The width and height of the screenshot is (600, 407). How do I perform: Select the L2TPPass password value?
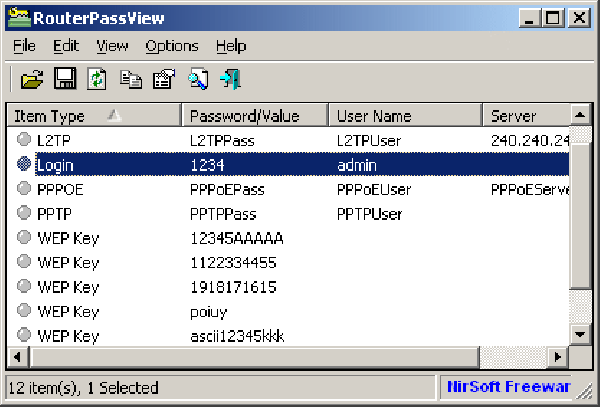click(x=222, y=140)
